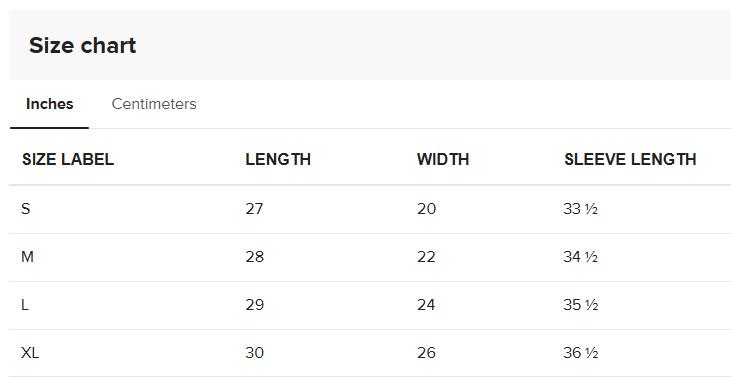This screenshot has width=731, height=377.
Task: Click width value 20 for size S
Action: coord(427,209)
